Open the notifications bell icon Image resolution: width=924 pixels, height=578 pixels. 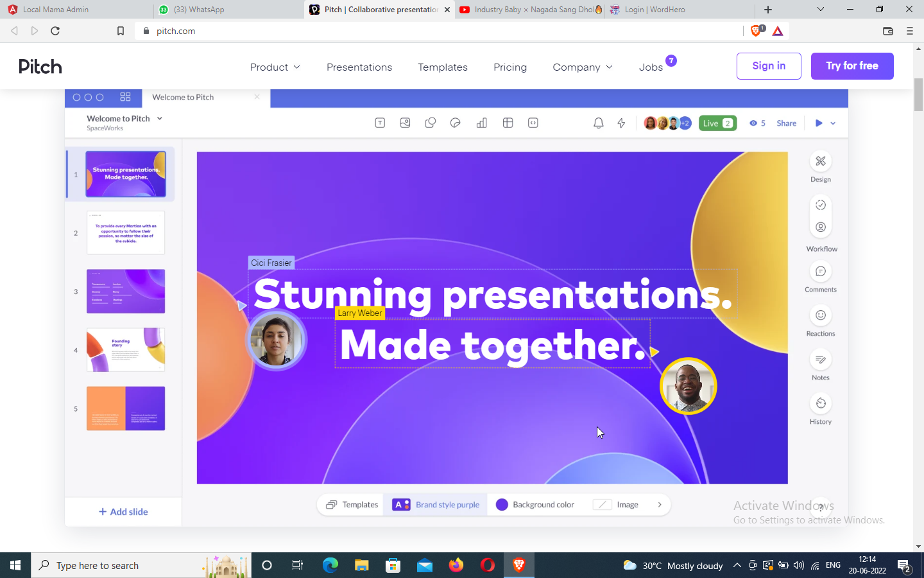coord(598,123)
